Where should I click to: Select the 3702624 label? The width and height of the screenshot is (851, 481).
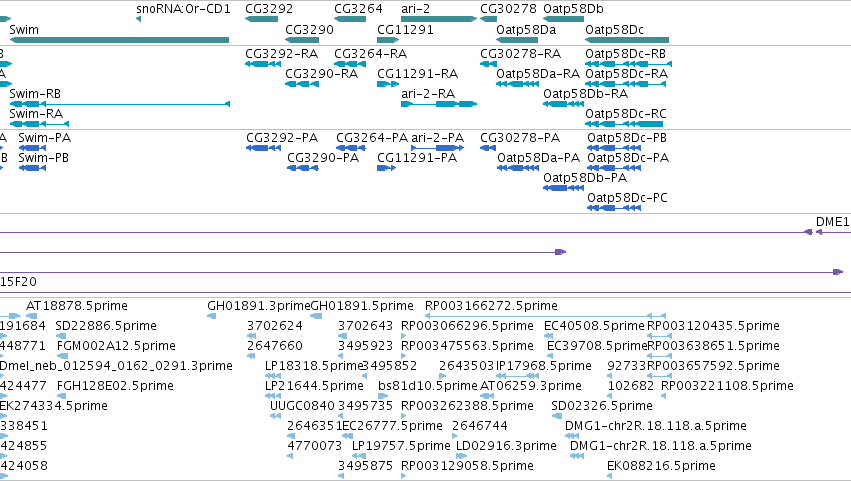click(x=275, y=326)
